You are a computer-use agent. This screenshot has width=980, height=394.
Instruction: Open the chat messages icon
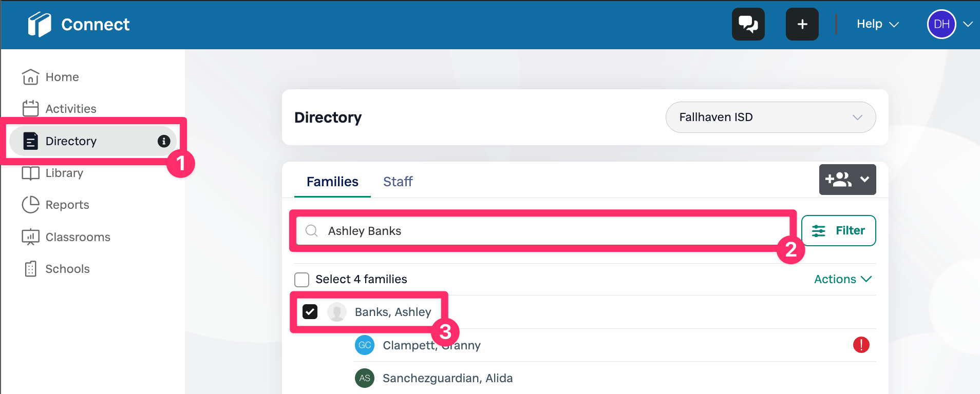[748, 24]
